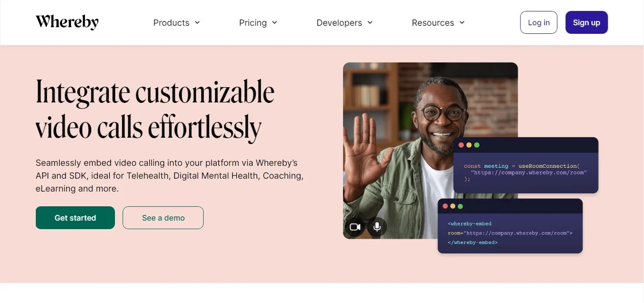Click the Get started button
644x303 pixels.
point(75,218)
